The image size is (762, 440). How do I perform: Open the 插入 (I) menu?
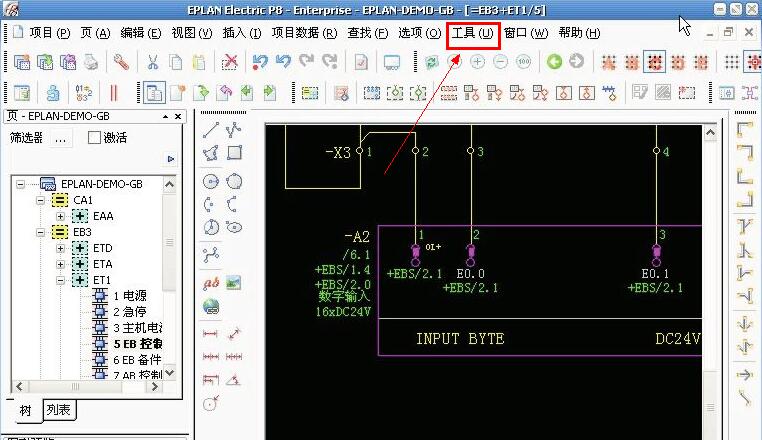pyautogui.click(x=242, y=33)
